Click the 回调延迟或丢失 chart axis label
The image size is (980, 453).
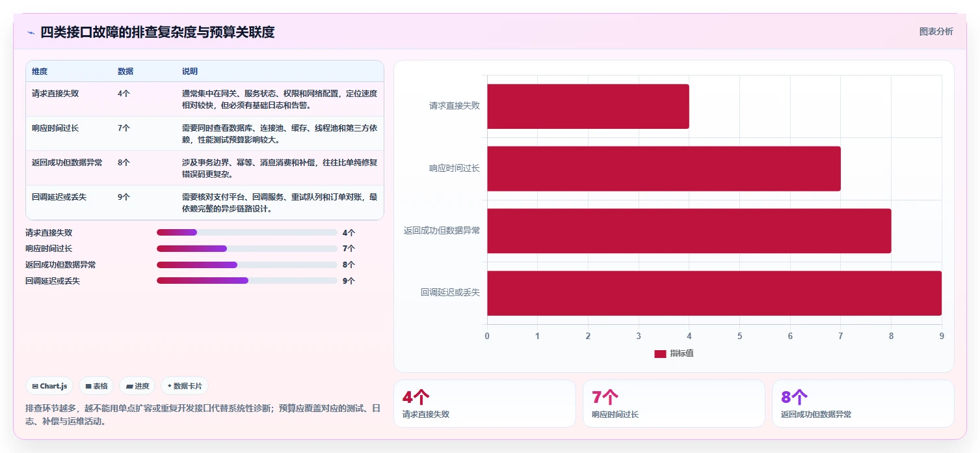point(450,293)
